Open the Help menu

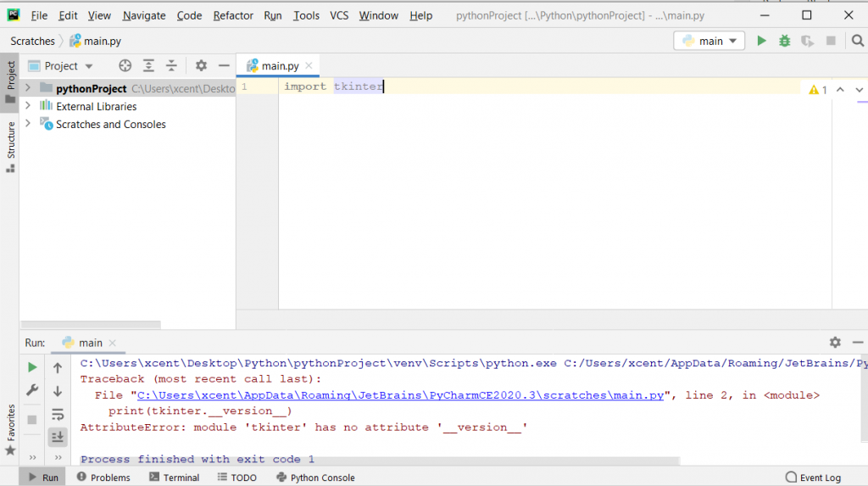coord(420,15)
